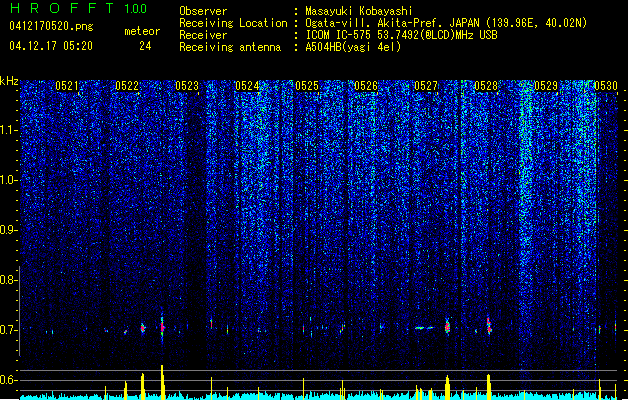
Task: Click the 0528 time marker
Action: pyautogui.click(x=486, y=86)
